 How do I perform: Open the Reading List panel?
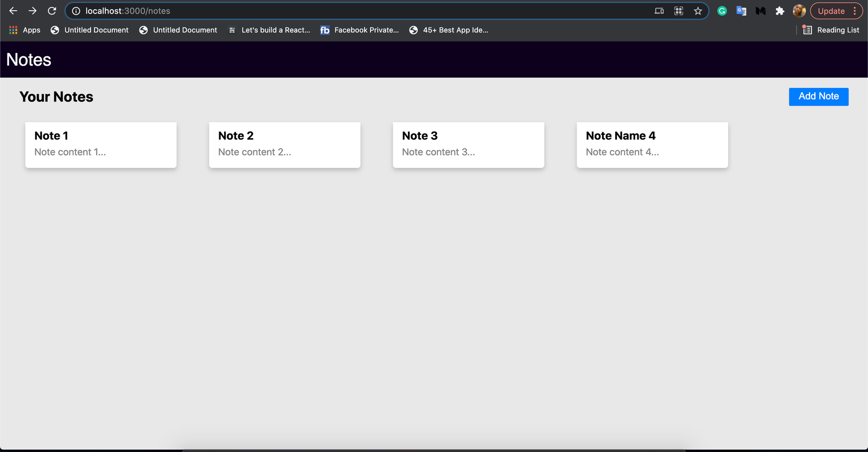point(831,30)
